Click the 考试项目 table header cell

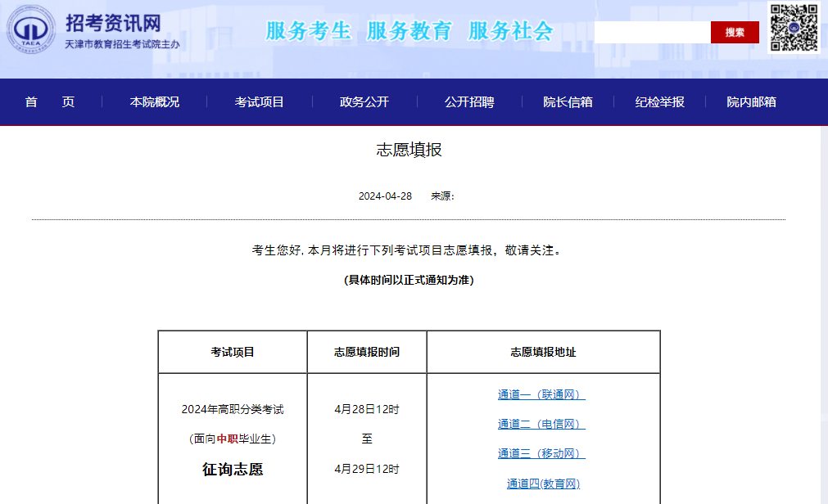tap(233, 352)
